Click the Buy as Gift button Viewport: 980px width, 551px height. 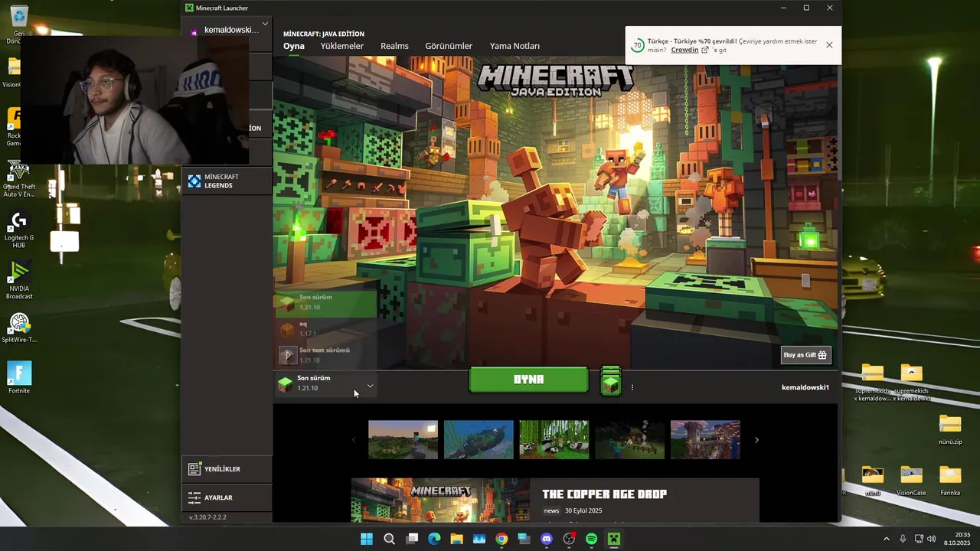(805, 355)
